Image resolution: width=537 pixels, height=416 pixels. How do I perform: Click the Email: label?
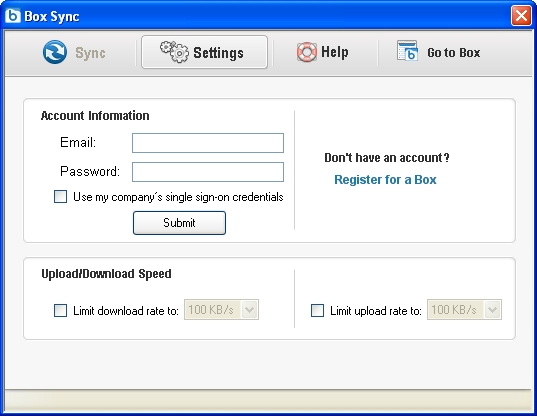(78, 142)
